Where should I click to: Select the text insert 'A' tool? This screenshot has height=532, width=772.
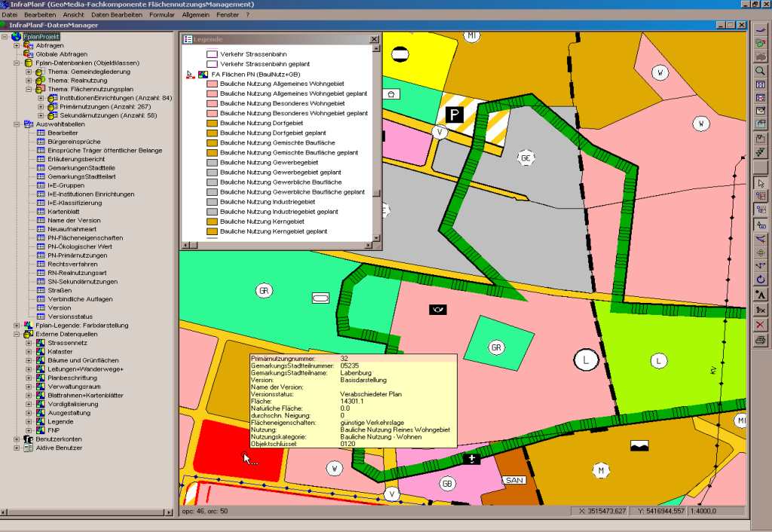tap(760, 295)
